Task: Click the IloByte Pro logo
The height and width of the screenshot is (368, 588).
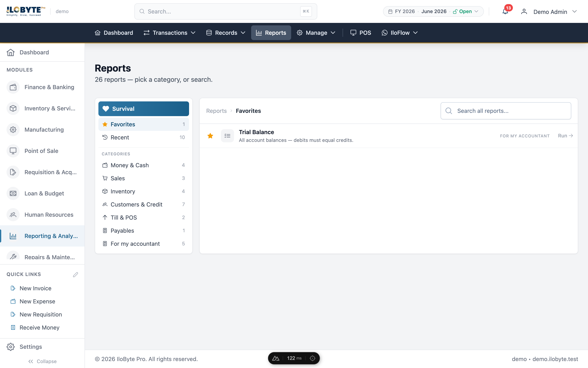Action: [26, 11]
